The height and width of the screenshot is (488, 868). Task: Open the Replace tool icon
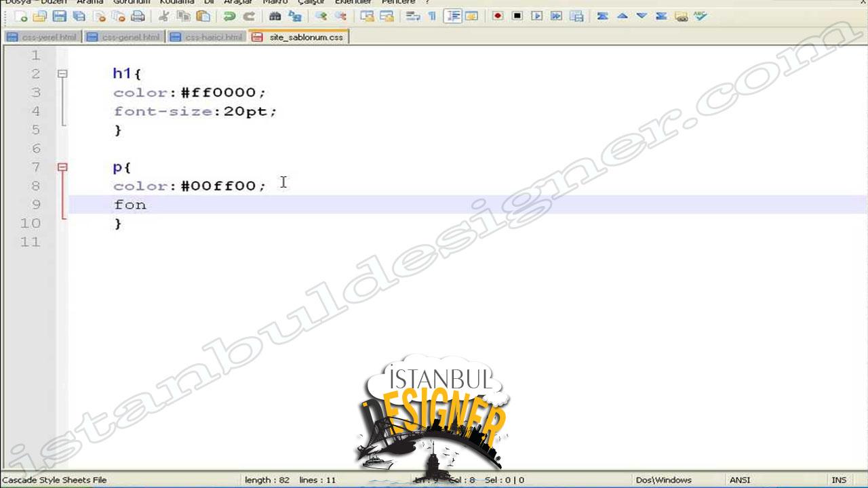coord(294,16)
